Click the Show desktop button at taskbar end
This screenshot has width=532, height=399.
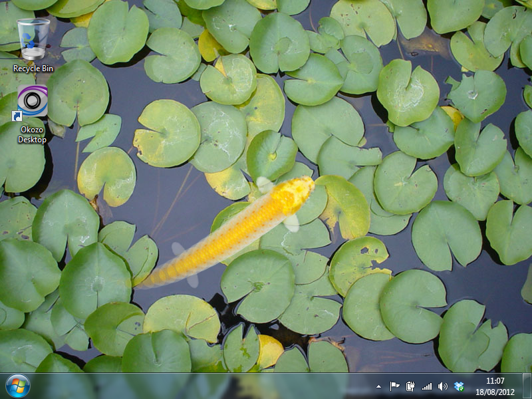click(527, 386)
